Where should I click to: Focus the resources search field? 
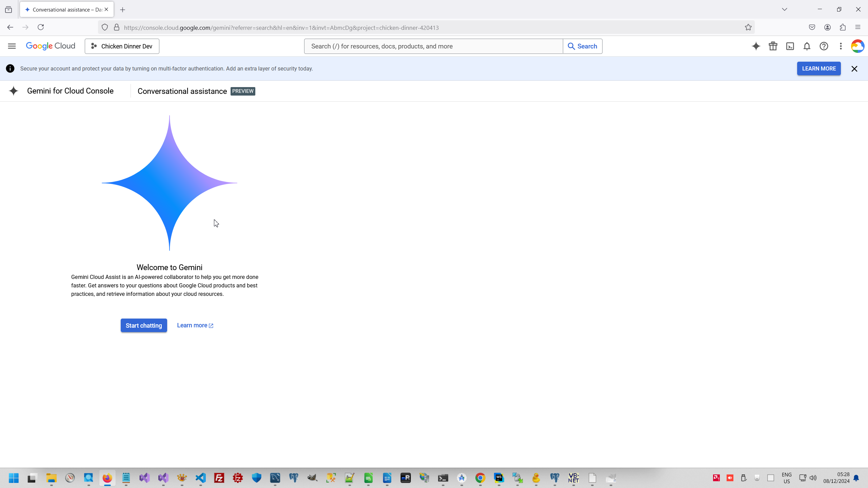(433, 46)
